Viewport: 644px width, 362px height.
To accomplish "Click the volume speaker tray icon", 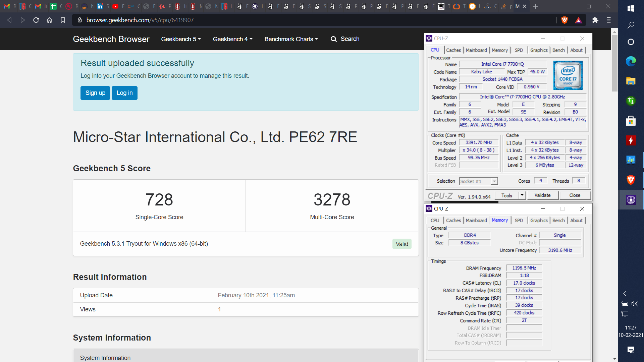I will pos(634,304).
